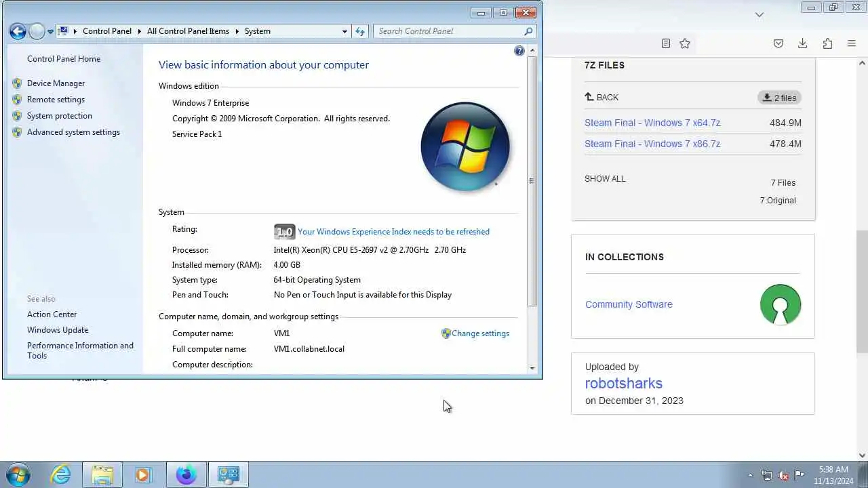Click shield icon beside Remote settings
Image resolution: width=868 pixels, height=488 pixels.
[17, 100]
